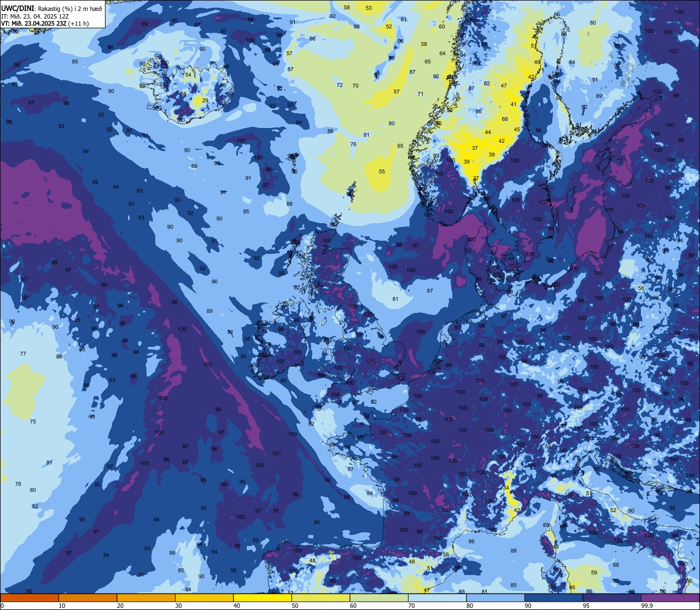The height and width of the screenshot is (610, 700).
Task: Click the bright yellow 40–50 legend segment
Action: 262,597
